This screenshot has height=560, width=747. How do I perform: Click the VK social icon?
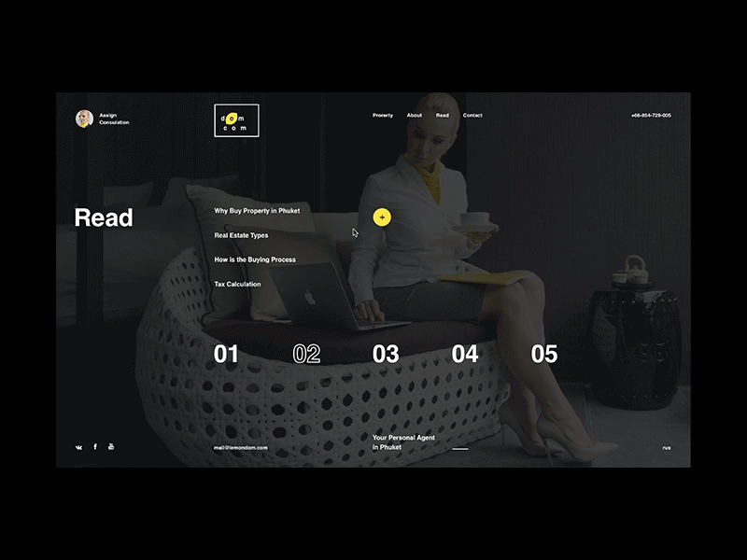79,446
